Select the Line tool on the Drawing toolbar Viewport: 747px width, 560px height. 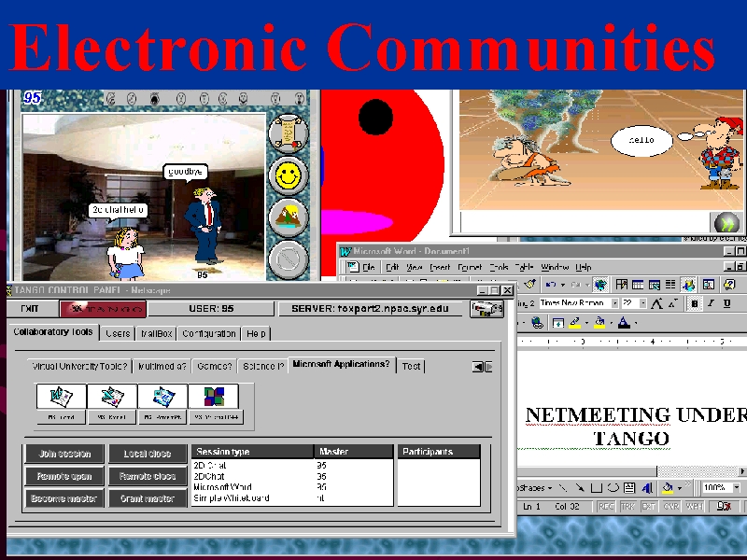coord(563,487)
